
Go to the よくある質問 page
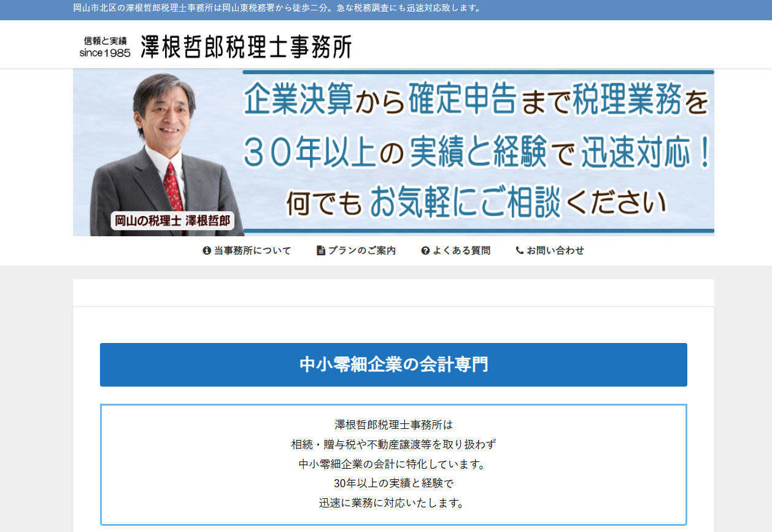pos(456,250)
